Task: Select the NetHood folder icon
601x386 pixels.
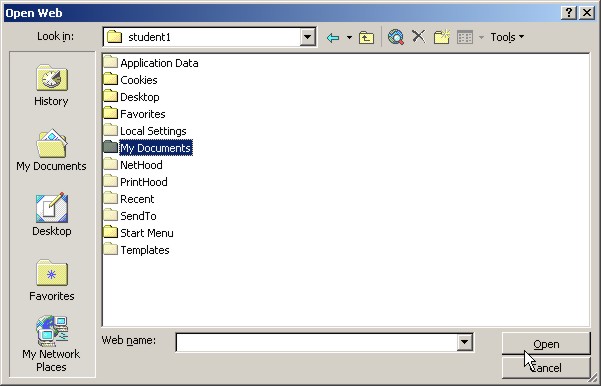Action: tap(110, 164)
